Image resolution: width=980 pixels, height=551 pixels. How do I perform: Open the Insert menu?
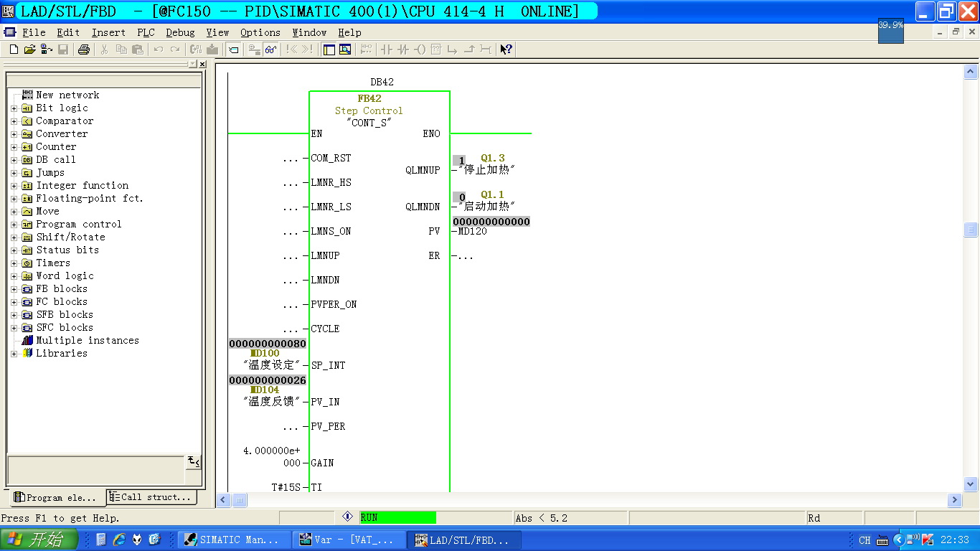coord(108,32)
